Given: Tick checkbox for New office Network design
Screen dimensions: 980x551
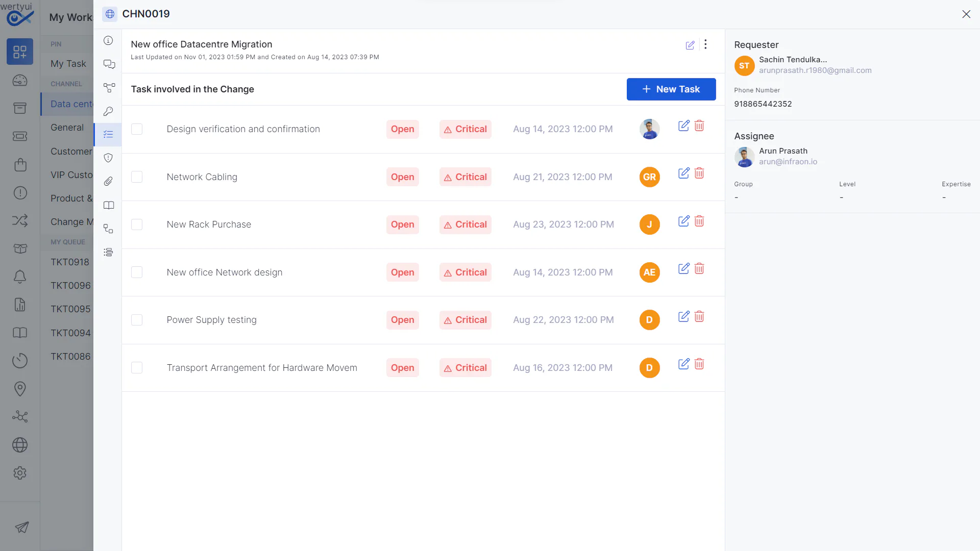Looking at the screenshot, I should coord(137,272).
